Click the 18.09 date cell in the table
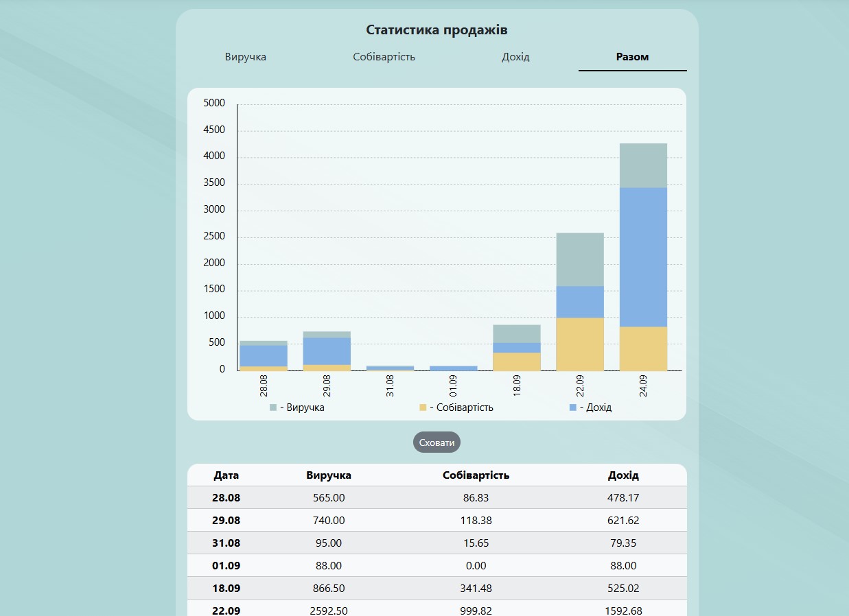This screenshot has width=849, height=616. click(226, 589)
